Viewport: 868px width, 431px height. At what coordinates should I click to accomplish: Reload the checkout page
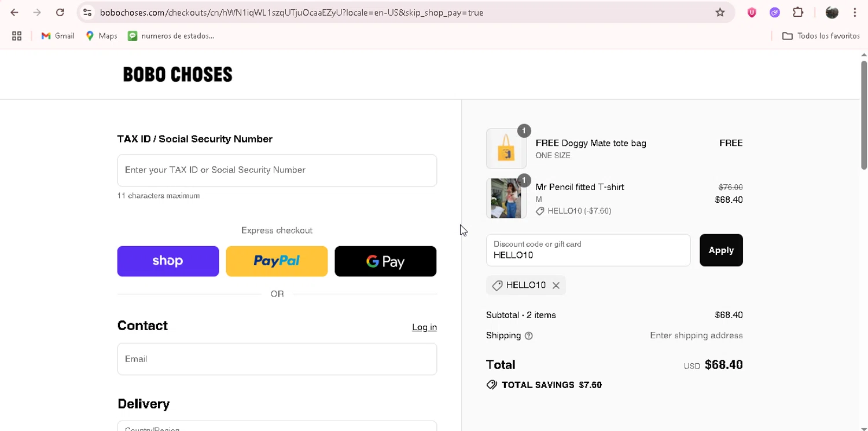click(60, 12)
